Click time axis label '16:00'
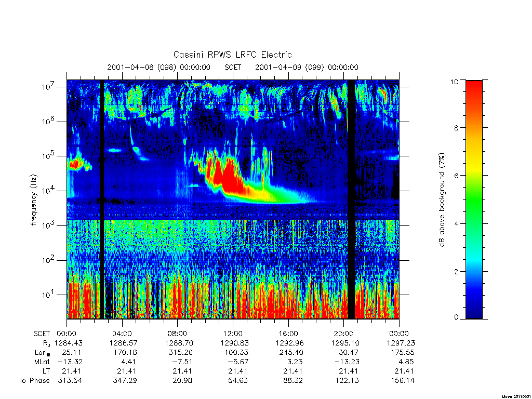Image resolution: width=532 pixels, height=399 pixels. pyautogui.click(x=288, y=334)
